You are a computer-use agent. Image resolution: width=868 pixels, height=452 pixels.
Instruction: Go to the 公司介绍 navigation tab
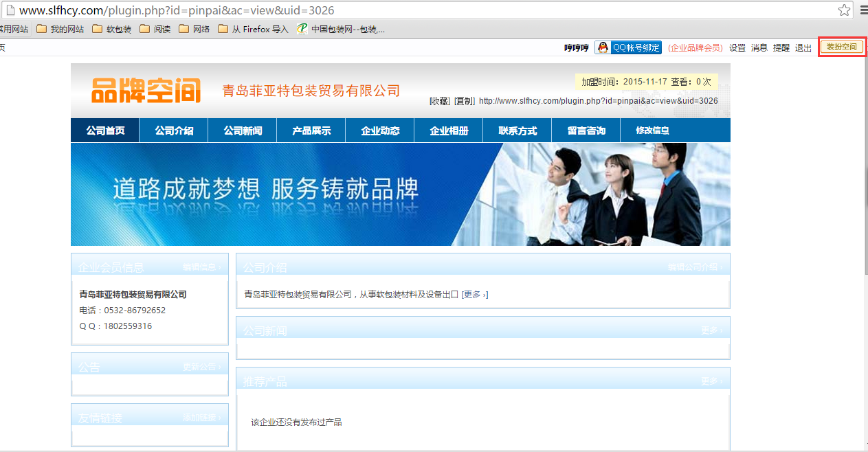click(174, 131)
